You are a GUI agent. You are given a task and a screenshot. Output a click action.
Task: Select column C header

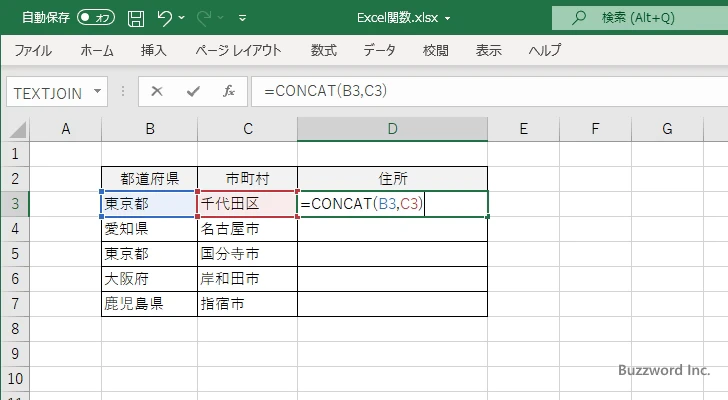pyautogui.click(x=247, y=129)
